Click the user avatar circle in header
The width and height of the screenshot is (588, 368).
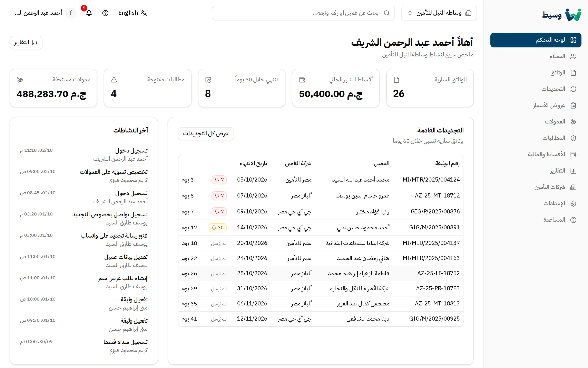[x=71, y=13]
